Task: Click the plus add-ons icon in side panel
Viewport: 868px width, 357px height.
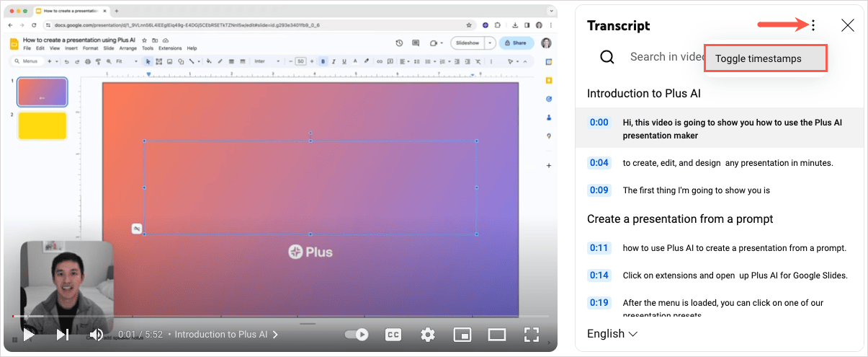Action: pyautogui.click(x=548, y=165)
